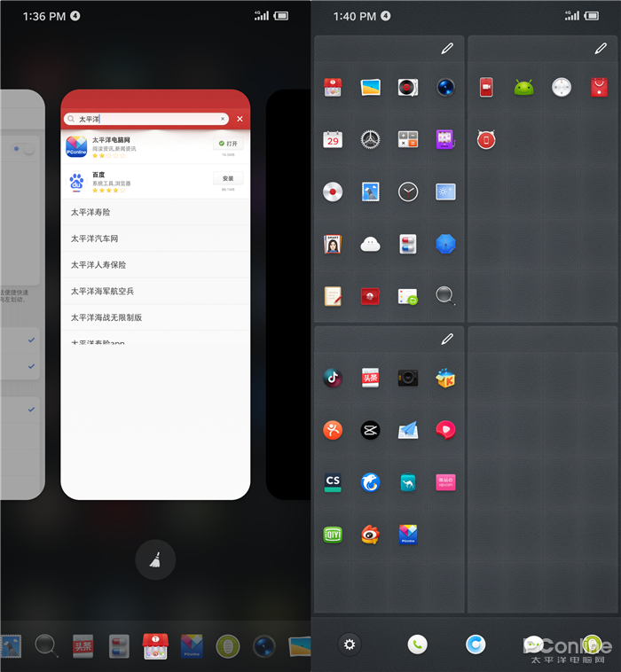Launch the Weibo app icon
Screen dimensions: 621x672
371,535
